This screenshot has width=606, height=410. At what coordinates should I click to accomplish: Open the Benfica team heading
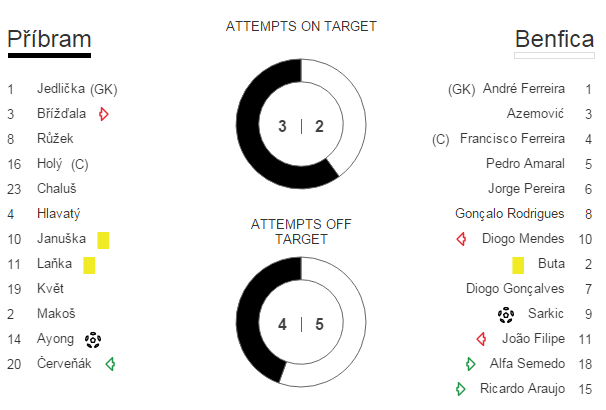(555, 39)
